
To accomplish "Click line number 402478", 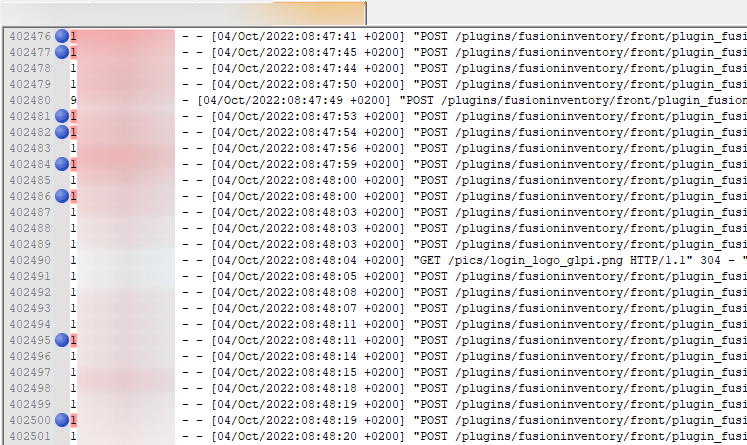I will (x=30, y=68).
